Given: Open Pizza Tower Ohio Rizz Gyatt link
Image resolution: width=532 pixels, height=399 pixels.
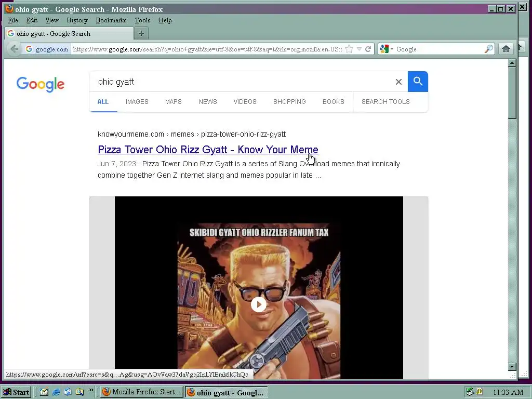Looking at the screenshot, I should tap(208, 150).
